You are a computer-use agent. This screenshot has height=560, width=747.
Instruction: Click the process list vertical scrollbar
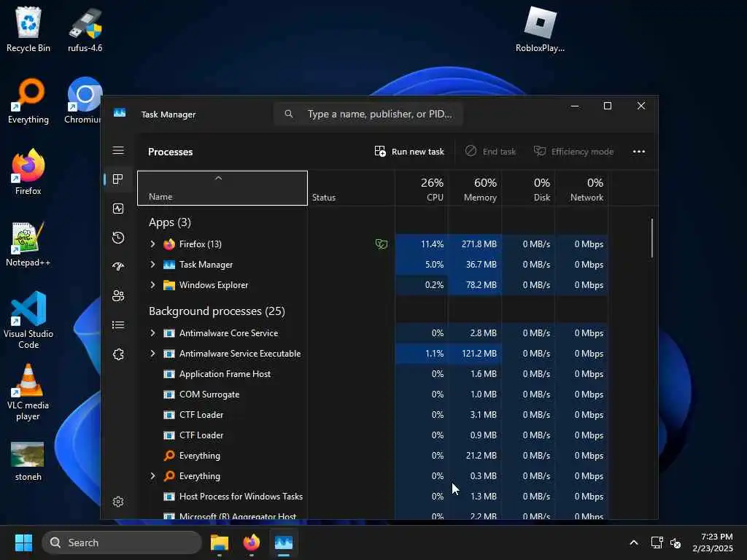(651, 238)
